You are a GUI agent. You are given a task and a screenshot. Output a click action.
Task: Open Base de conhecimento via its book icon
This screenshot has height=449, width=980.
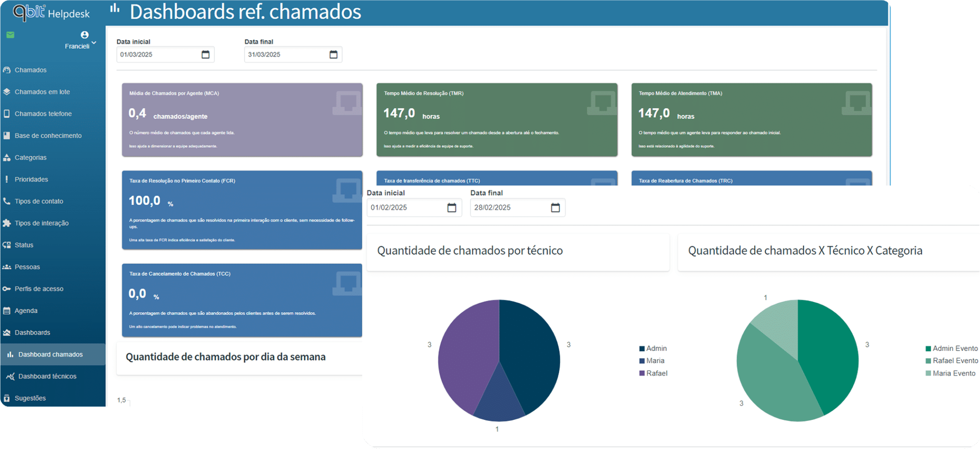[6, 135]
